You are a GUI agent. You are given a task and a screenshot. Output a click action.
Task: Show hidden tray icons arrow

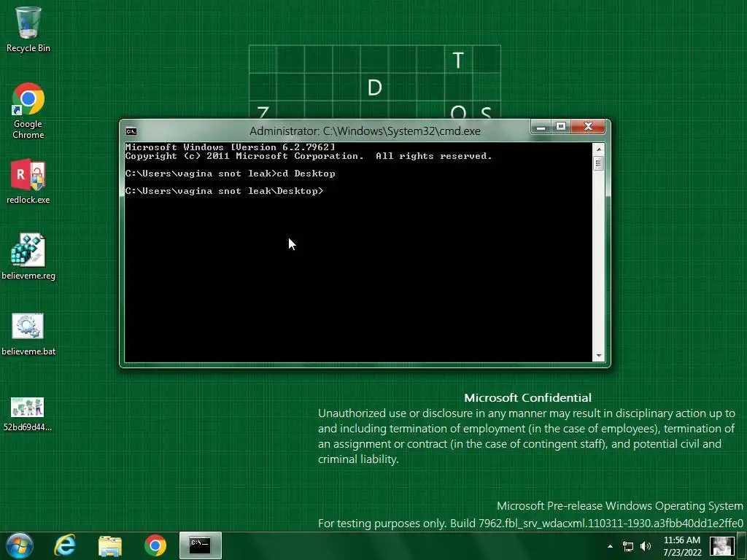pos(610,546)
